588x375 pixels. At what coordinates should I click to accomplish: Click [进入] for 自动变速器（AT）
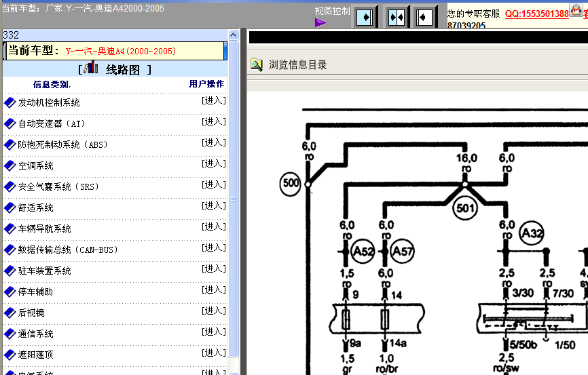[214, 121]
